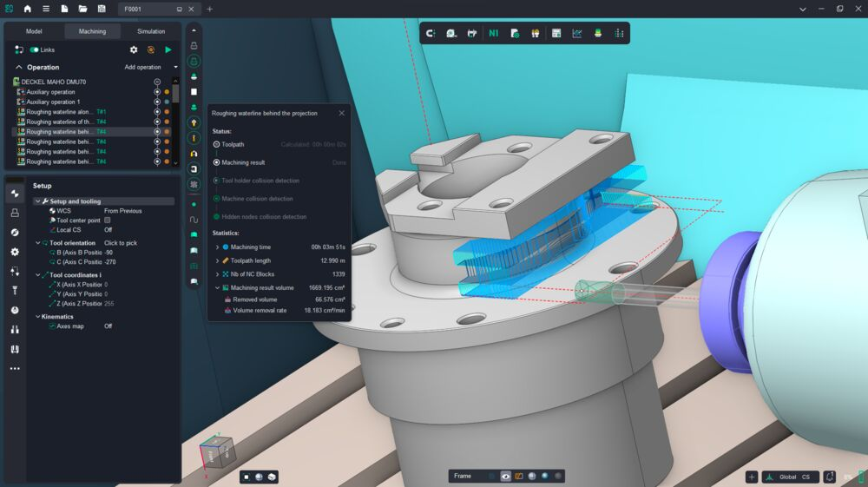Screen dimensions: 868x487
Task: Switch to the Model tab
Action: coord(34,31)
